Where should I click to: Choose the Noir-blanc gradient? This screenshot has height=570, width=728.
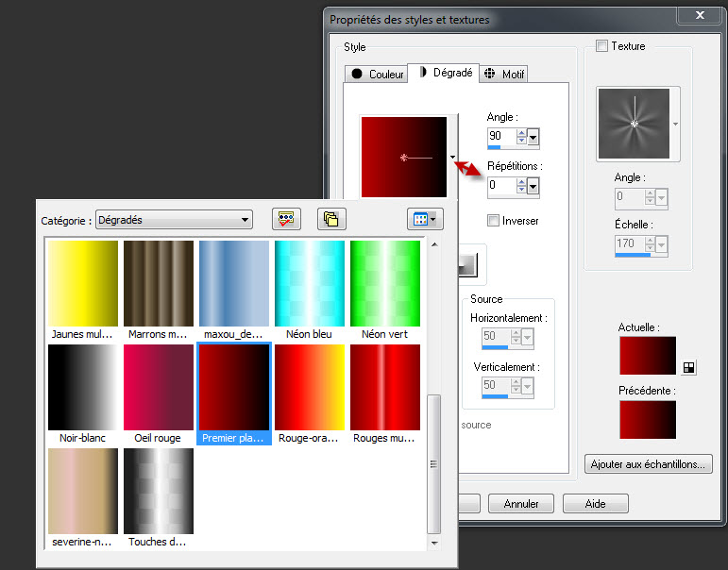click(x=83, y=388)
